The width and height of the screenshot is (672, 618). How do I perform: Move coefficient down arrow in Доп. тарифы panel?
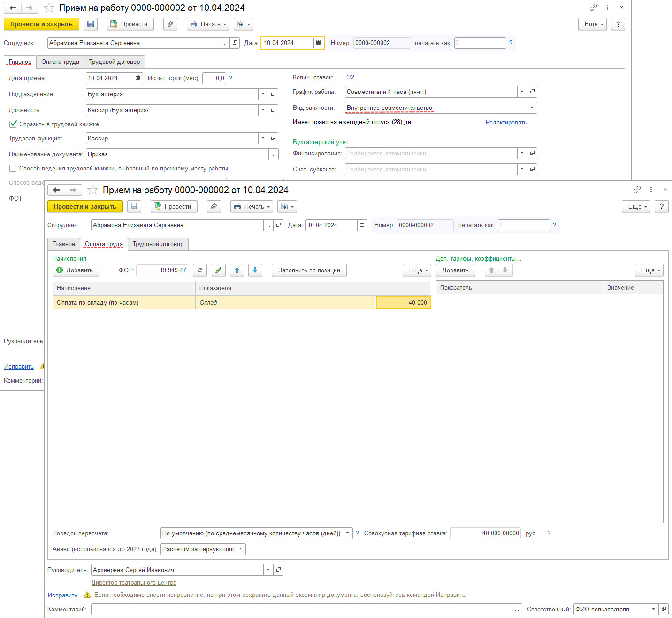point(505,270)
